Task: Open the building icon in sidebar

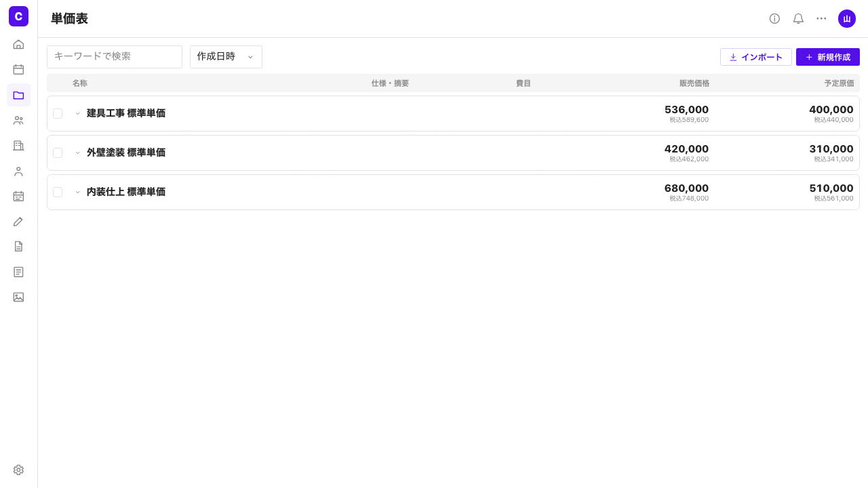Action: (18, 145)
